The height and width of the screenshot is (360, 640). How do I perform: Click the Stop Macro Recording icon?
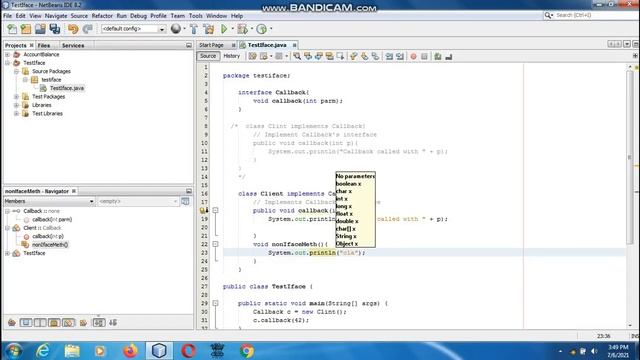[424, 56]
